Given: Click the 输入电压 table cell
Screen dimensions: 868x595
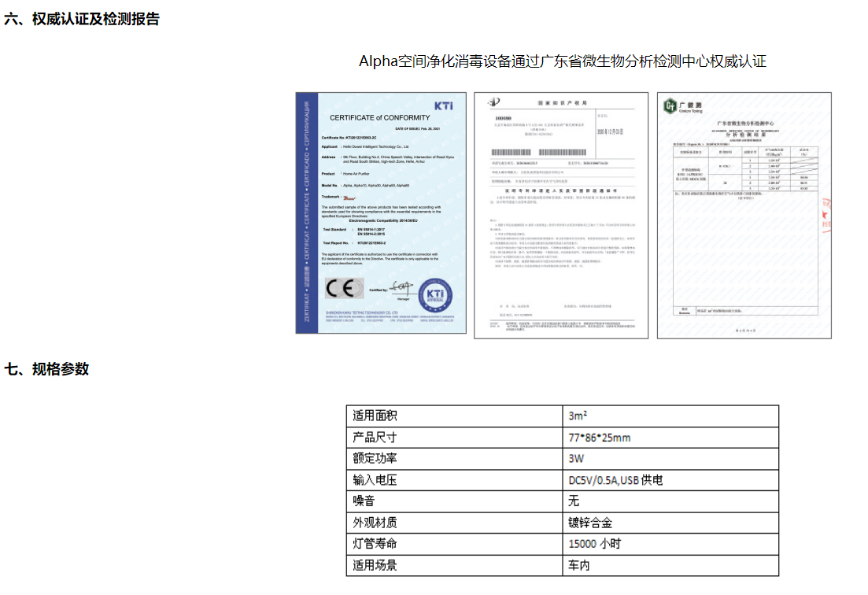Looking at the screenshot, I should 455,480.
